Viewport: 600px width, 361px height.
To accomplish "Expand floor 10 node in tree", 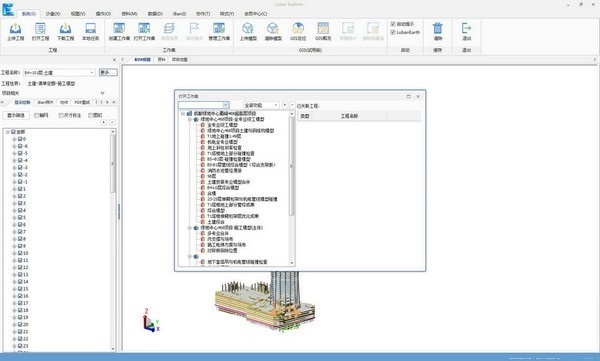I will 14,253.
